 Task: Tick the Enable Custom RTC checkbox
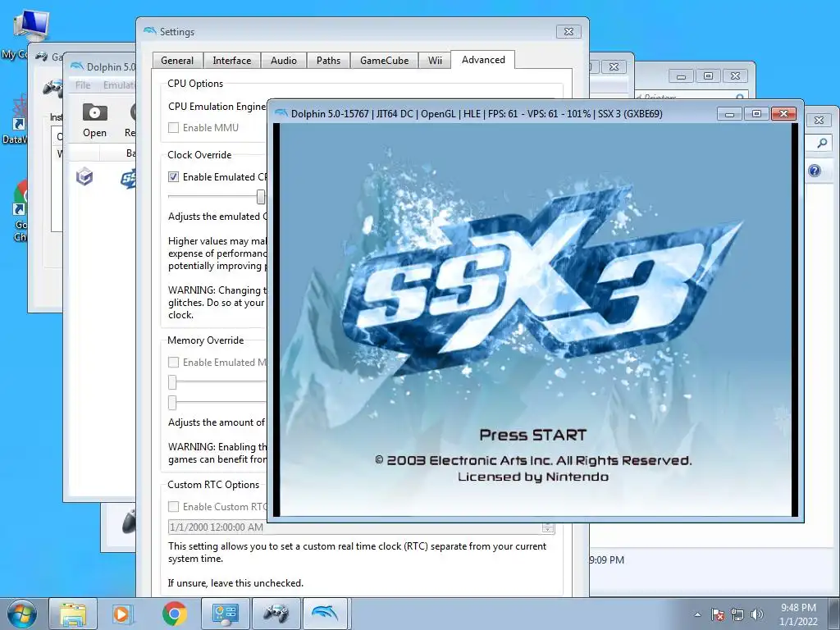pos(174,506)
